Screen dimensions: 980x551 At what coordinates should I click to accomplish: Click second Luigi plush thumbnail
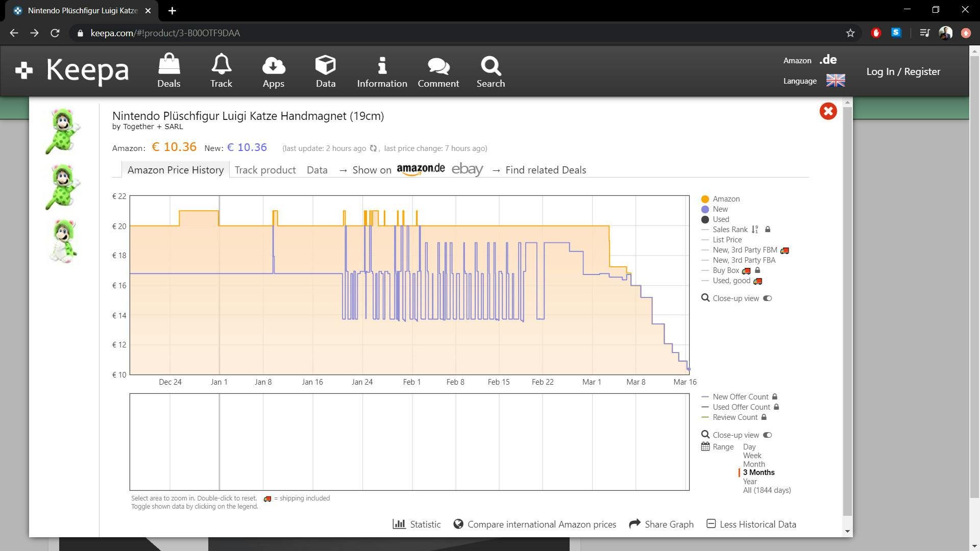pyautogui.click(x=64, y=187)
